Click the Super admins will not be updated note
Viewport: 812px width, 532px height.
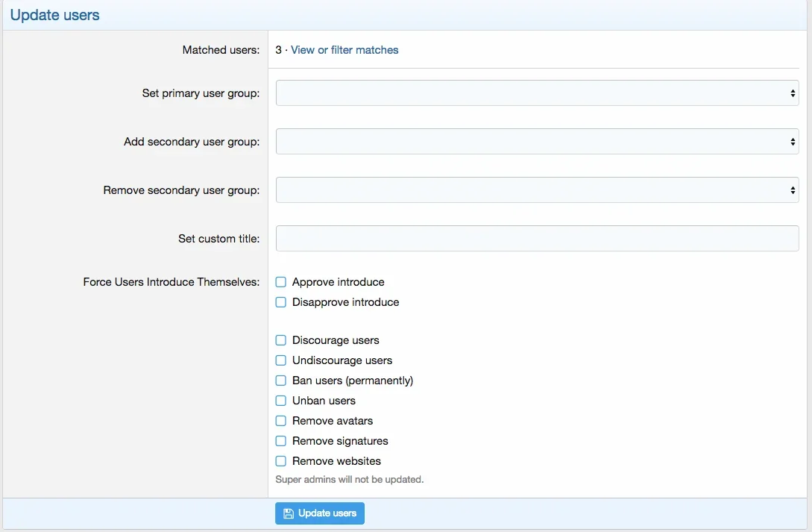pyautogui.click(x=349, y=480)
